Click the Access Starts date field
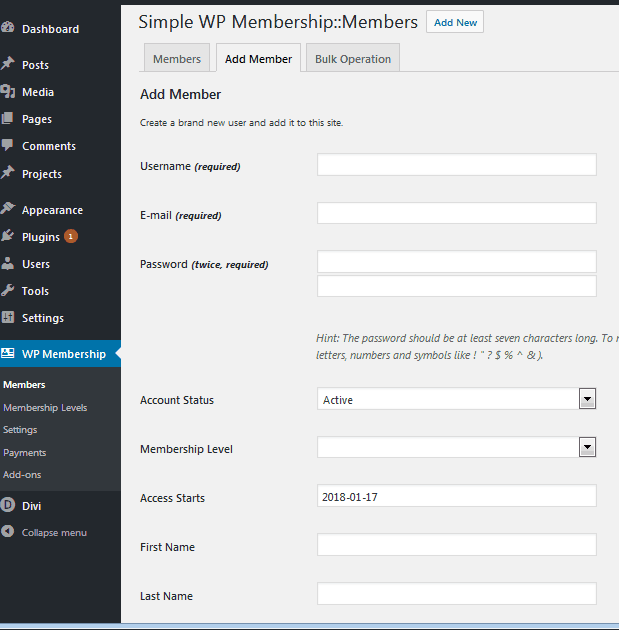Viewport: 619px width, 630px height. [x=457, y=495]
